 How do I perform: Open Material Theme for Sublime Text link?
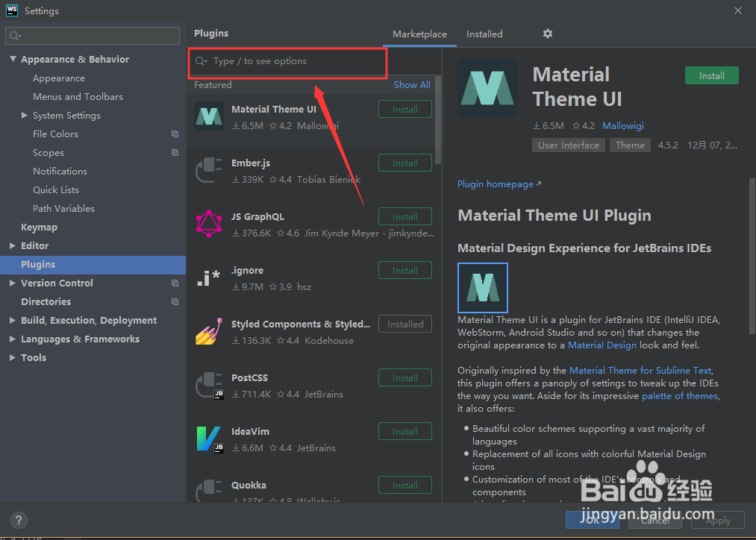(640, 371)
